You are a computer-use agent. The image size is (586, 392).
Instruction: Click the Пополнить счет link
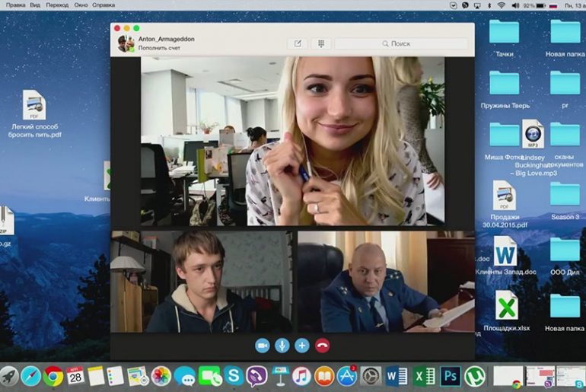pyautogui.click(x=159, y=48)
